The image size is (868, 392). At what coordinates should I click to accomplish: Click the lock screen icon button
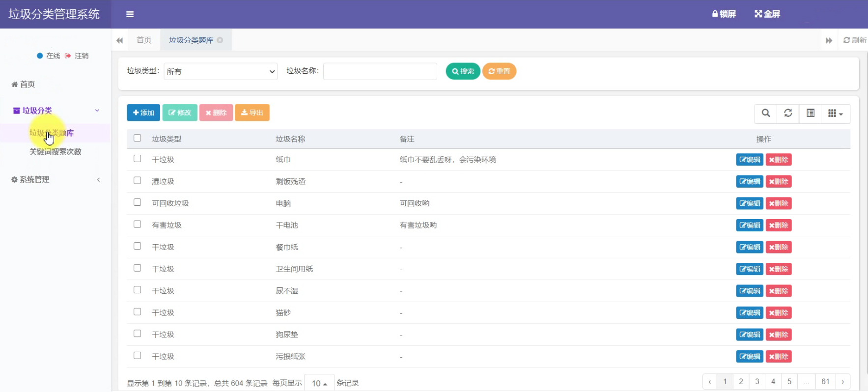pos(724,14)
